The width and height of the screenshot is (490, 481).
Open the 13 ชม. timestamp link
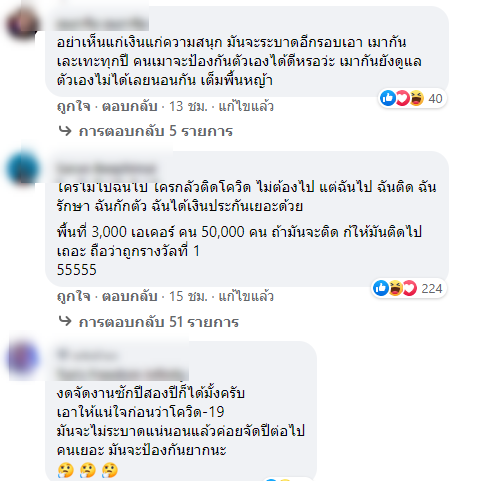pyautogui.click(x=188, y=107)
